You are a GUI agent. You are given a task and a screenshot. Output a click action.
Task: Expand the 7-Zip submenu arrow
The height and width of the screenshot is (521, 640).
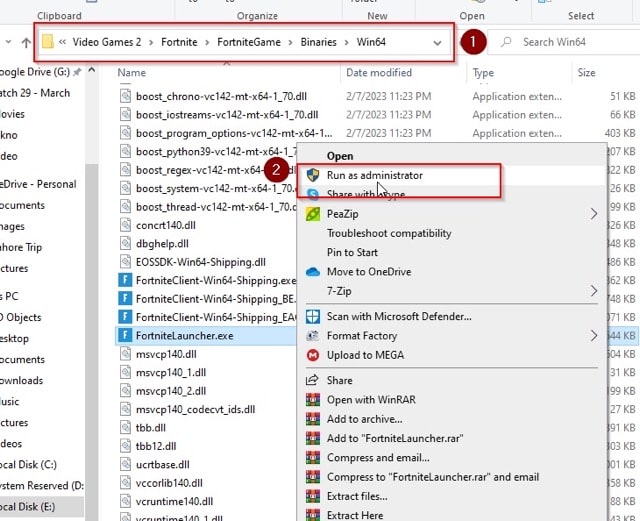[x=593, y=291]
